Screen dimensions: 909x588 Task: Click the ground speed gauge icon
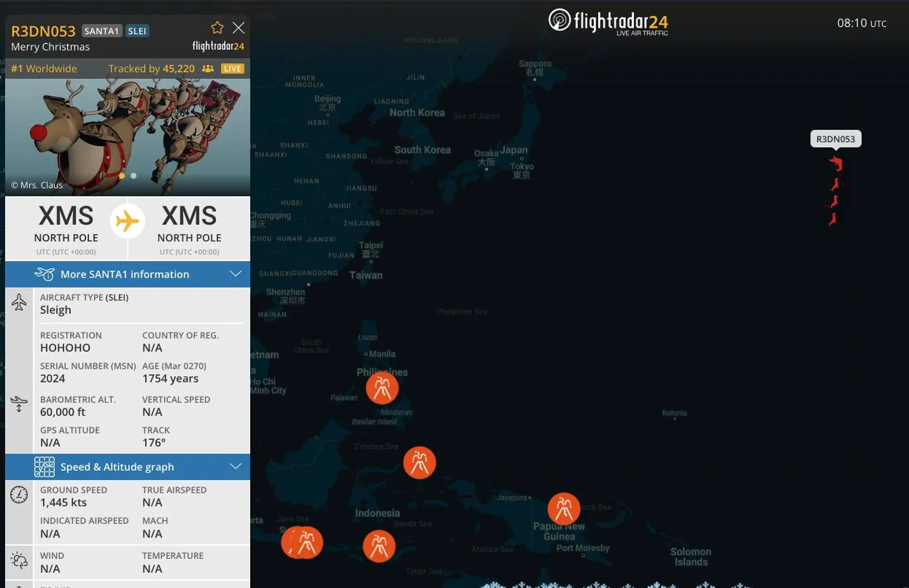[x=19, y=495]
